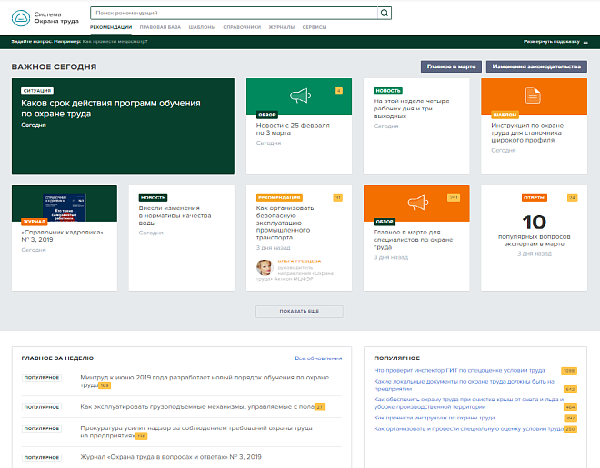
Task: Open the Шаблоны tab
Action: [202, 28]
